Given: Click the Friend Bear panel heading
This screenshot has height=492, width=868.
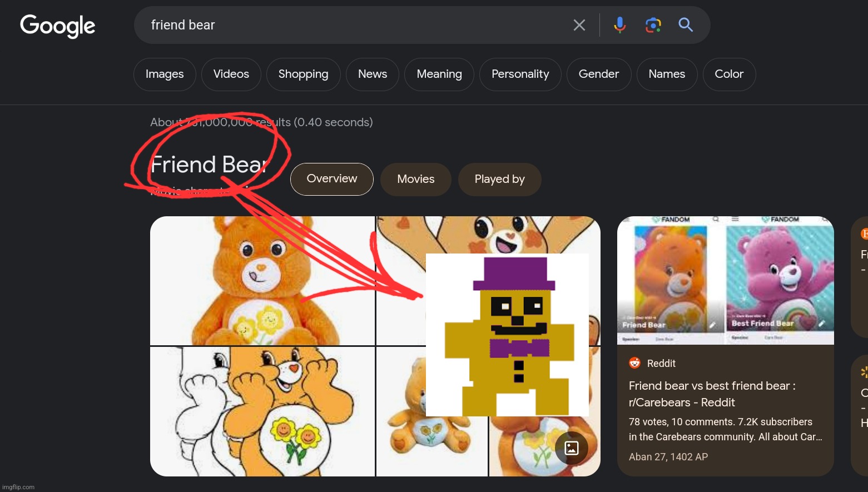Looking at the screenshot, I should point(209,165).
